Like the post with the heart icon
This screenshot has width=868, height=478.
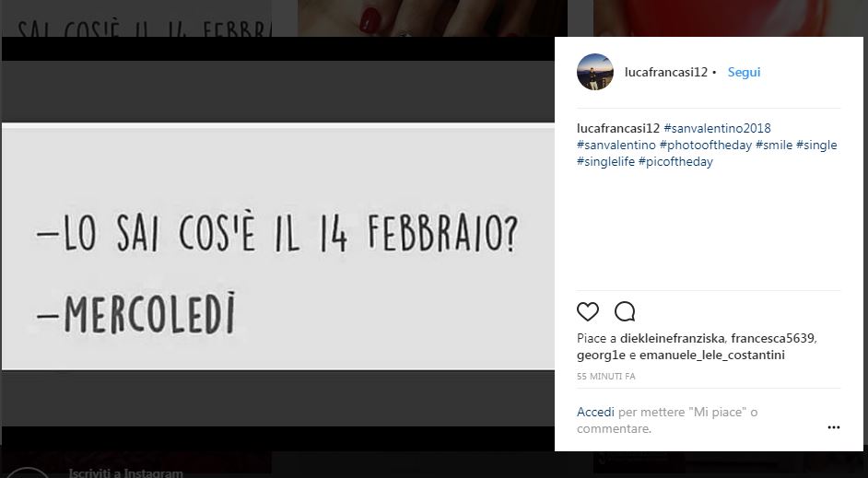tap(587, 312)
